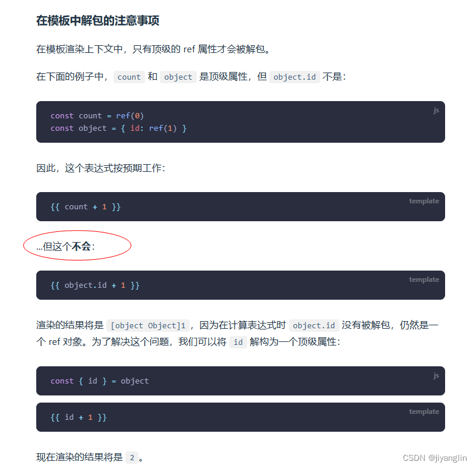Click the inline code 'id' chip
476x468 pixels.
click(x=238, y=343)
